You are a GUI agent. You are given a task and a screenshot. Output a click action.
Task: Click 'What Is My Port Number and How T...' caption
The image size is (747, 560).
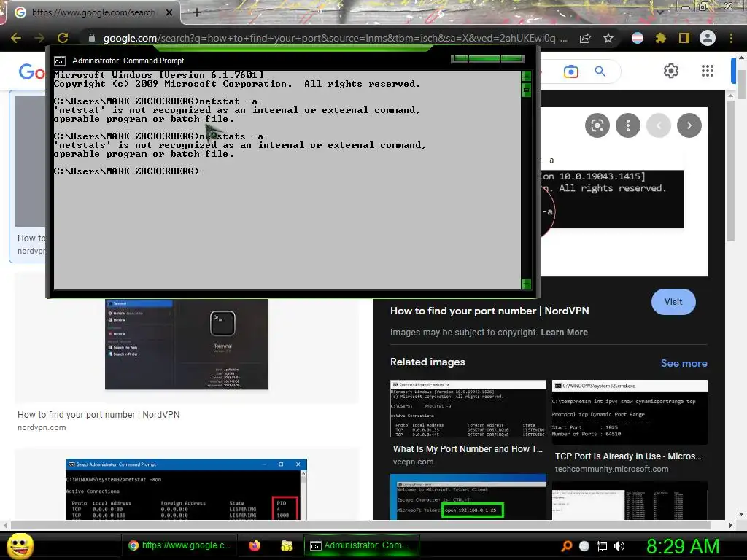click(468, 449)
